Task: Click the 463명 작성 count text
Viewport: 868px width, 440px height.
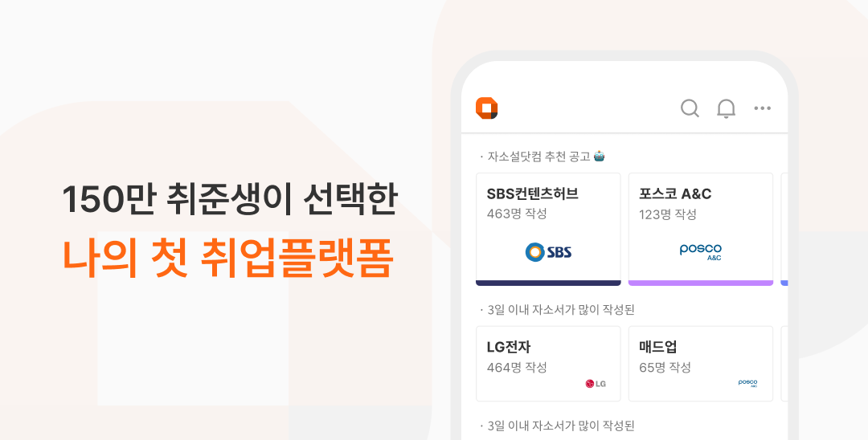Action: coord(517,214)
